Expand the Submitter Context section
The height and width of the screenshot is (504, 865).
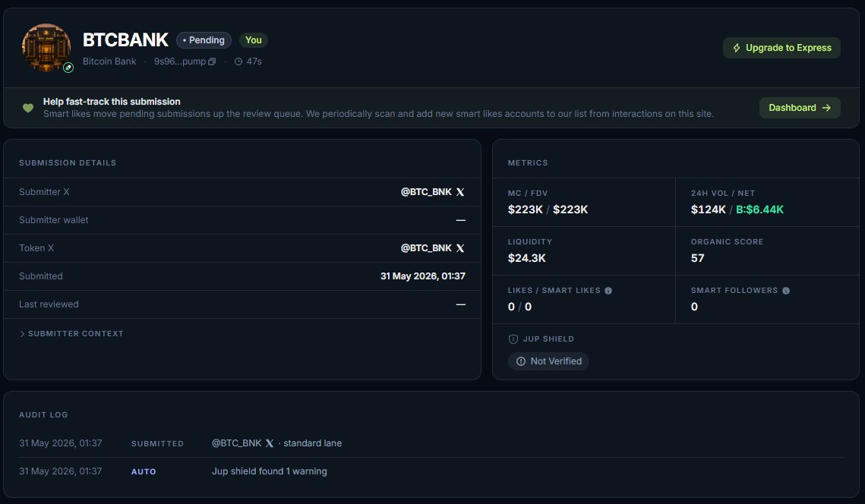tap(71, 334)
